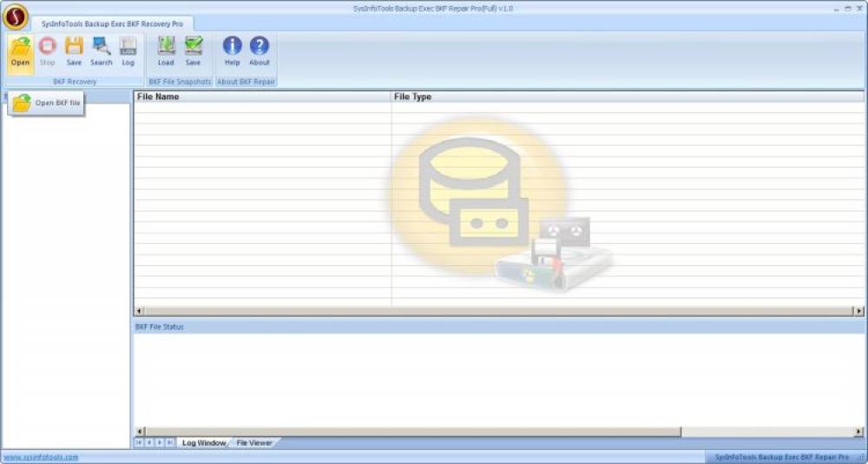Go to next tab navigation arrow
The height and width of the screenshot is (464, 868).
point(160,442)
